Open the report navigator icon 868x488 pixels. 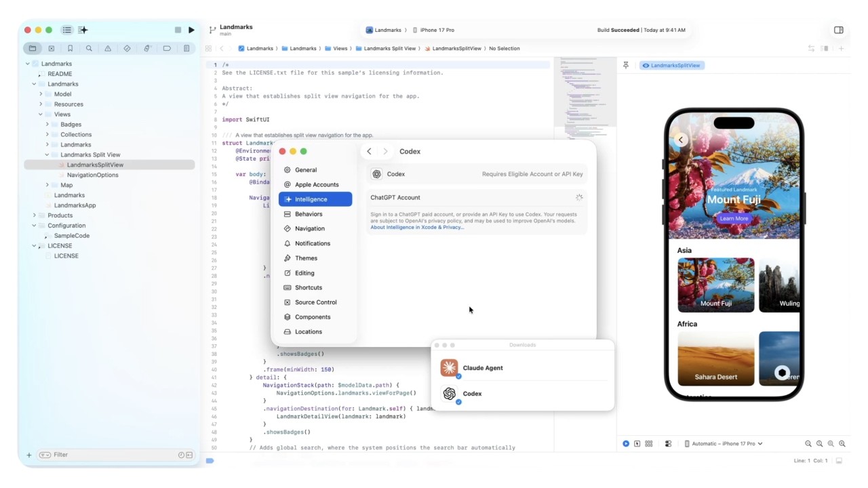[x=186, y=49]
